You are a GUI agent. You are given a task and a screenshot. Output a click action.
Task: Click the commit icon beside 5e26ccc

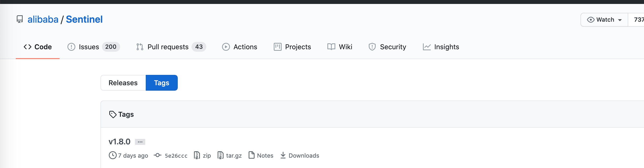(158, 155)
